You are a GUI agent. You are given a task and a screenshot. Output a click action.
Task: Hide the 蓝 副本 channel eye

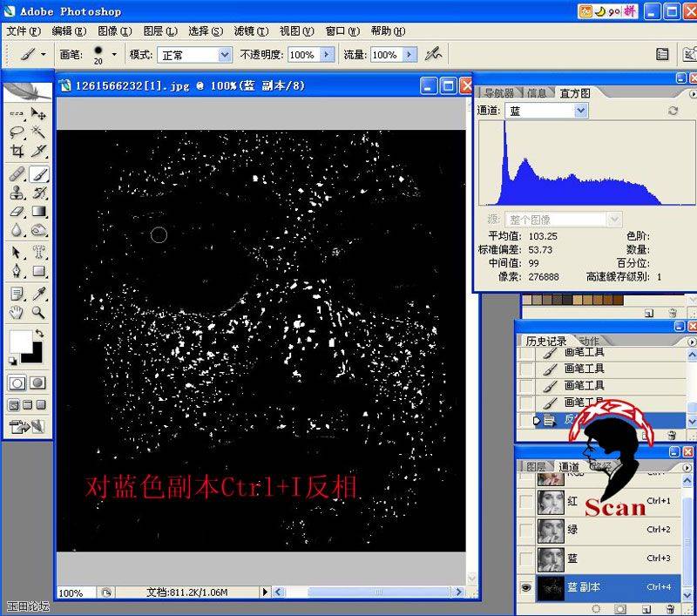pos(526,587)
